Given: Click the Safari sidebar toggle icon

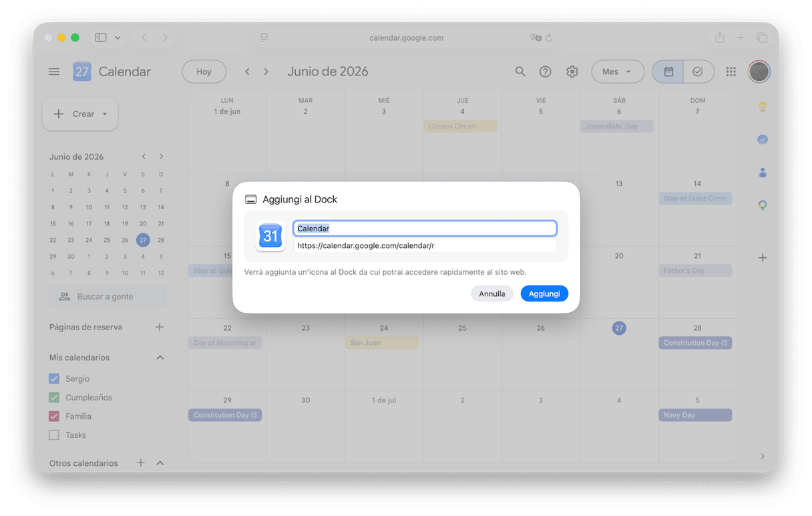Looking at the screenshot, I should coord(101,38).
